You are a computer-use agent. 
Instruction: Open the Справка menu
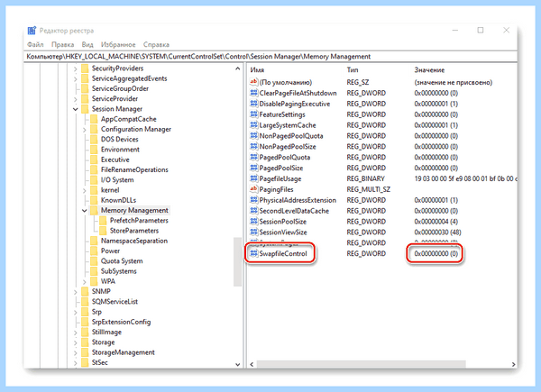click(x=156, y=44)
